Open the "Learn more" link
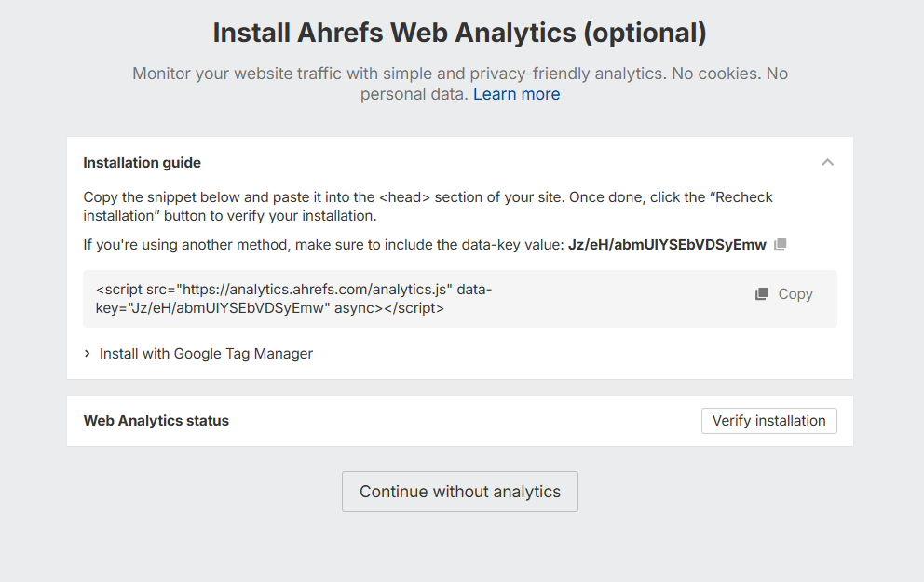The width and height of the screenshot is (924, 582). [x=516, y=94]
